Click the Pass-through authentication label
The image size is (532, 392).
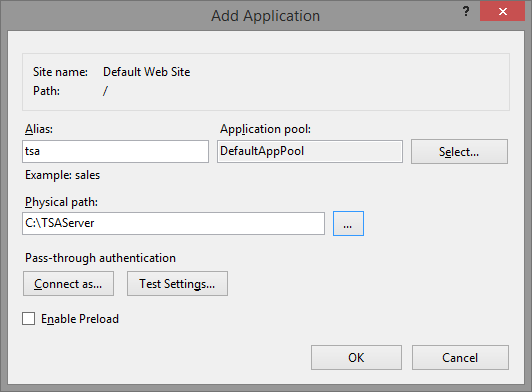pyautogui.click(x=100, y=258)
